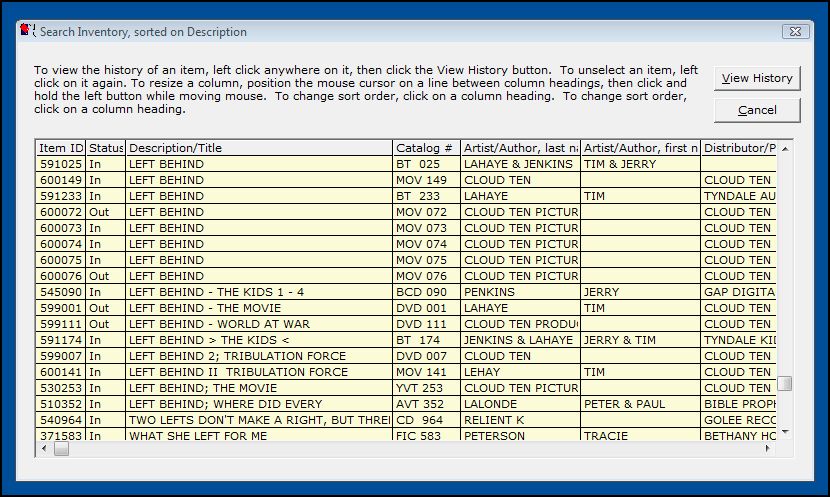The height and width of the screenshot is (497, 830).
Task: Click catalog number CD 964
Action: (x=426, y=420)
